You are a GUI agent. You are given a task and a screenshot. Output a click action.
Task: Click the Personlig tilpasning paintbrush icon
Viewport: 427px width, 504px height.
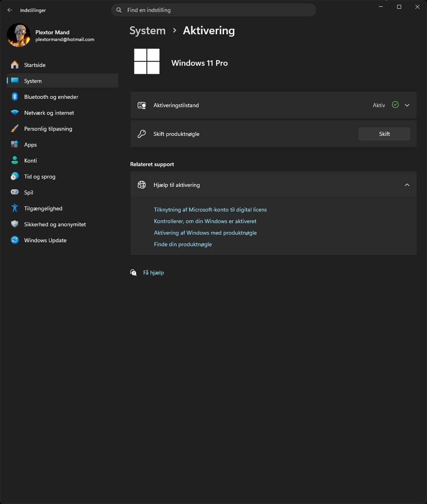(x=15, y=128)
